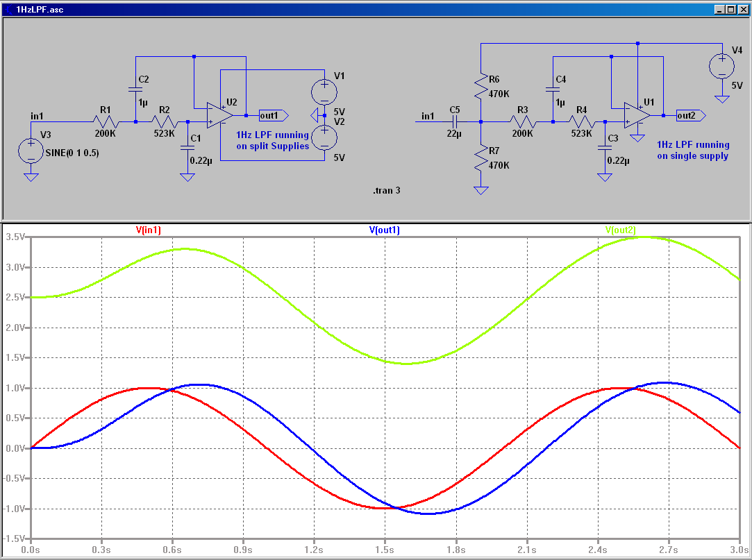752x560 pixels.
Task: Click capacitor C2 1µ symbol
Action: (x=135, y=90)
